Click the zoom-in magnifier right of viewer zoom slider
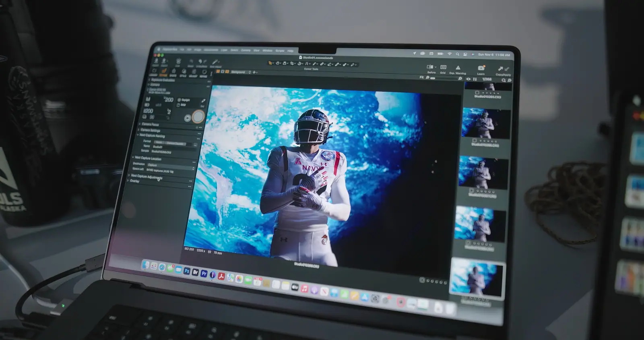 (460, 79)
